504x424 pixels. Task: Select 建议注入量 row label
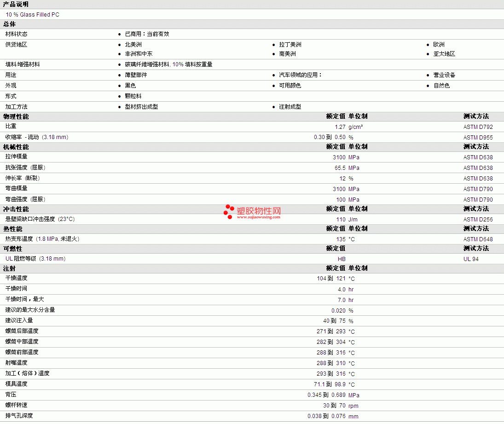(x=19, y=320)
